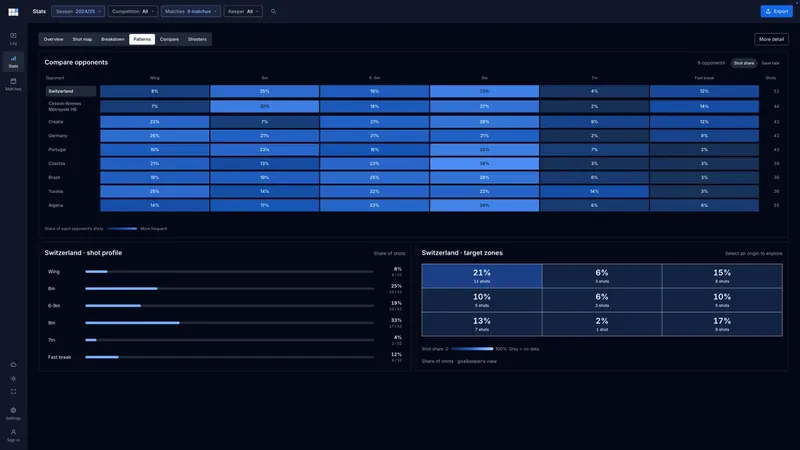
Task: Open the Season 2024/25 dropdown
Action: click(78, 11)
